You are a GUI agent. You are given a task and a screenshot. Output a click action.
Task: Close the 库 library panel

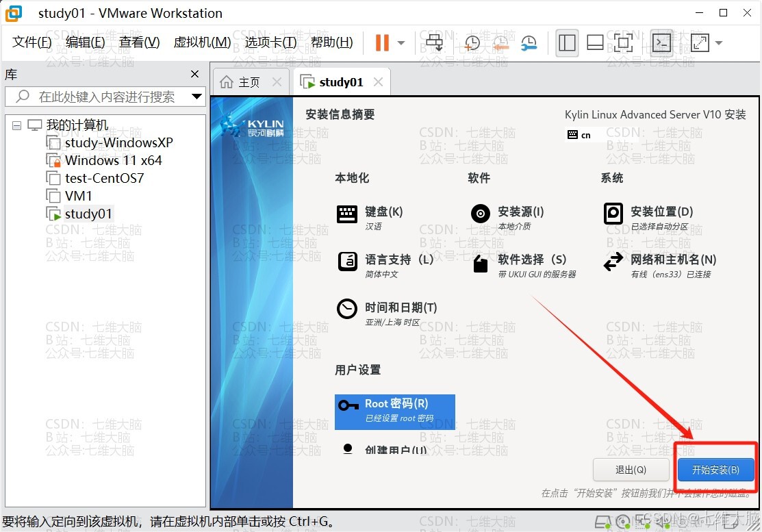(195, 74)
